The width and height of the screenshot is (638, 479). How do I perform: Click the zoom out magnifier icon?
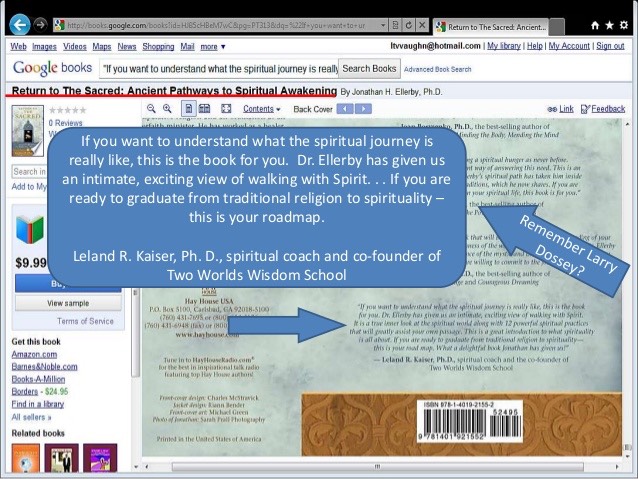151,109
